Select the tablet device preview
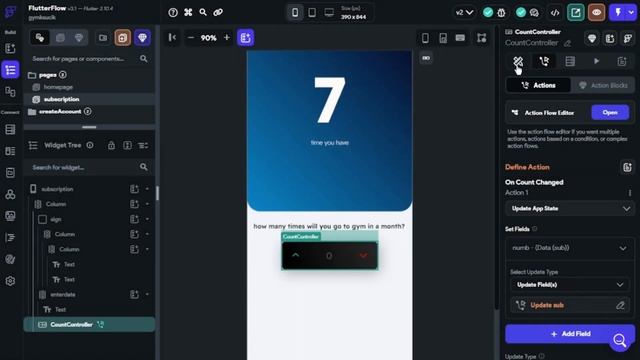Image resolution: width=640 pixels, height=360 pixels. coord(312,13)
